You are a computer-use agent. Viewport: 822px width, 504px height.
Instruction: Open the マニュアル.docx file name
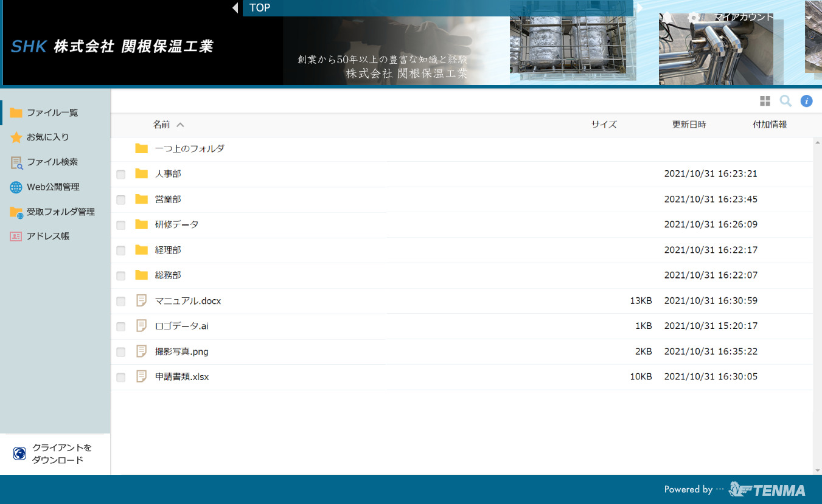click(x=188, y=300)
